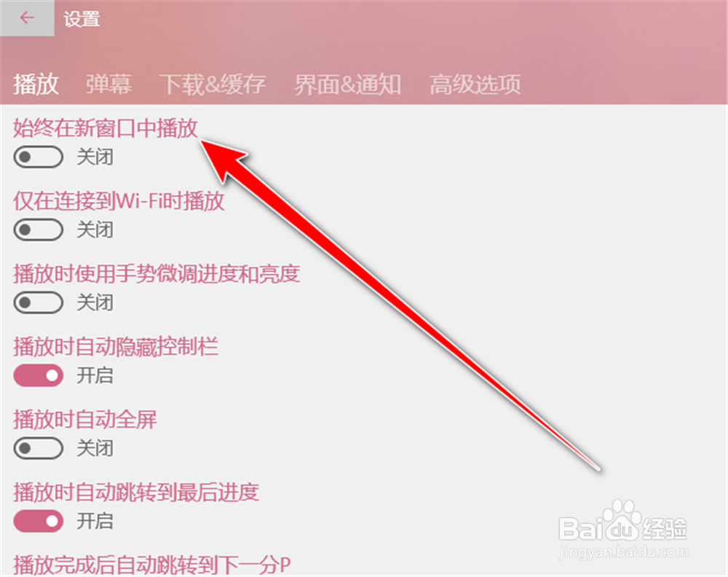Disable the 播放时自动隐藏控制栏 switch
The image size is (728, 577).
click(38, 375)
